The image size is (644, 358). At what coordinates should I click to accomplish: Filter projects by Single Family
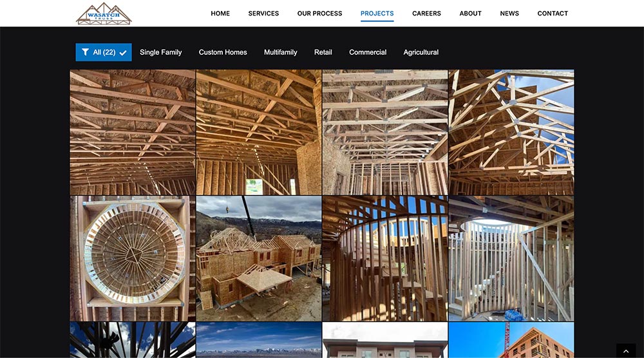160,52
